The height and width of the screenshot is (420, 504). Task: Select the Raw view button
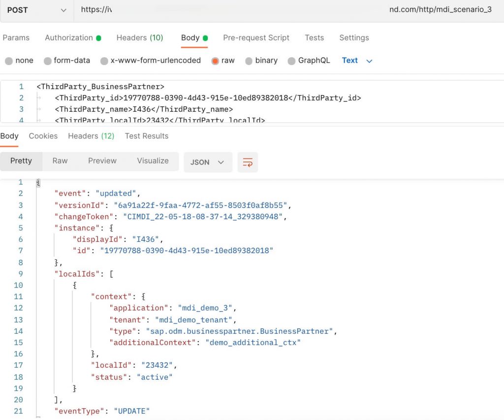pyautogui.click(x=60, y=161)
